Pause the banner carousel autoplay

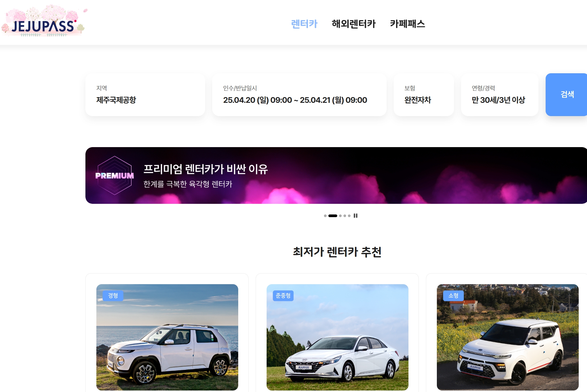point(356,216)
